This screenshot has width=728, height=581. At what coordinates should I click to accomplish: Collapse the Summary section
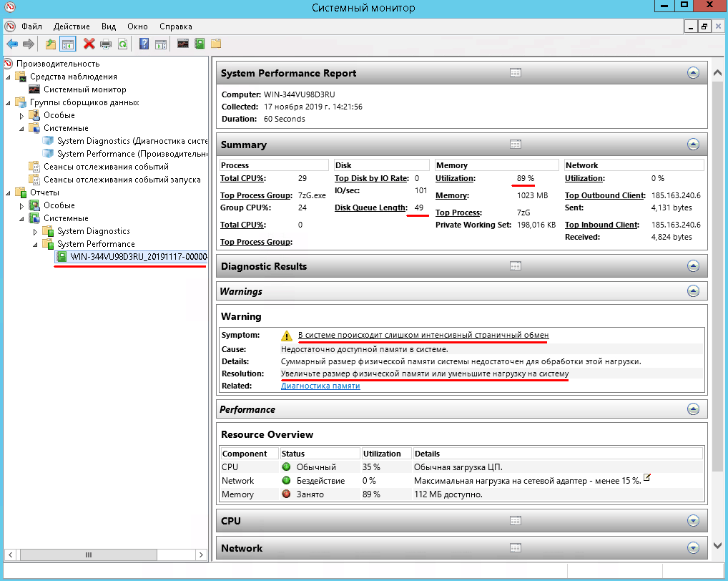click(692, 145)
